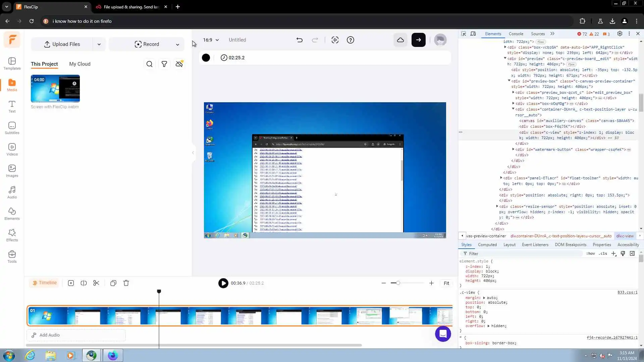Viewport: 644px width, 362px height.
Task: Click the undo arrow icon
Action: coord(300,40)
